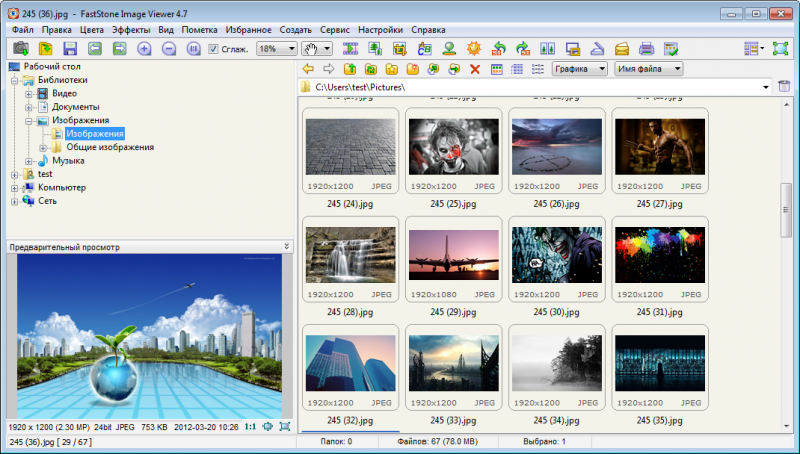Click the compare selected images icon
800x454 pixels.
547,48
